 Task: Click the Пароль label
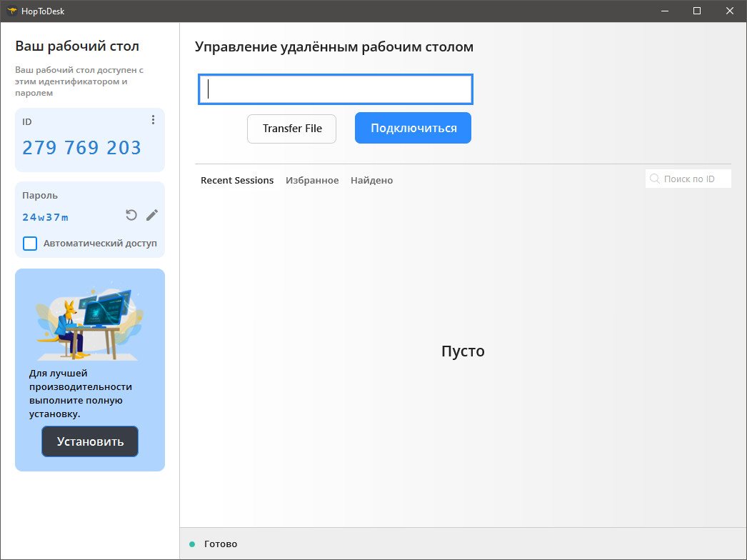[40, 196]
